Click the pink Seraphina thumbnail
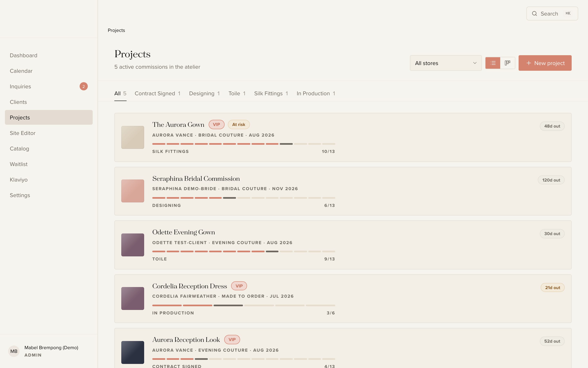Image resolution: width=588 pixels, height=368 pixels. pyautogui.click(x=133, y=191)
